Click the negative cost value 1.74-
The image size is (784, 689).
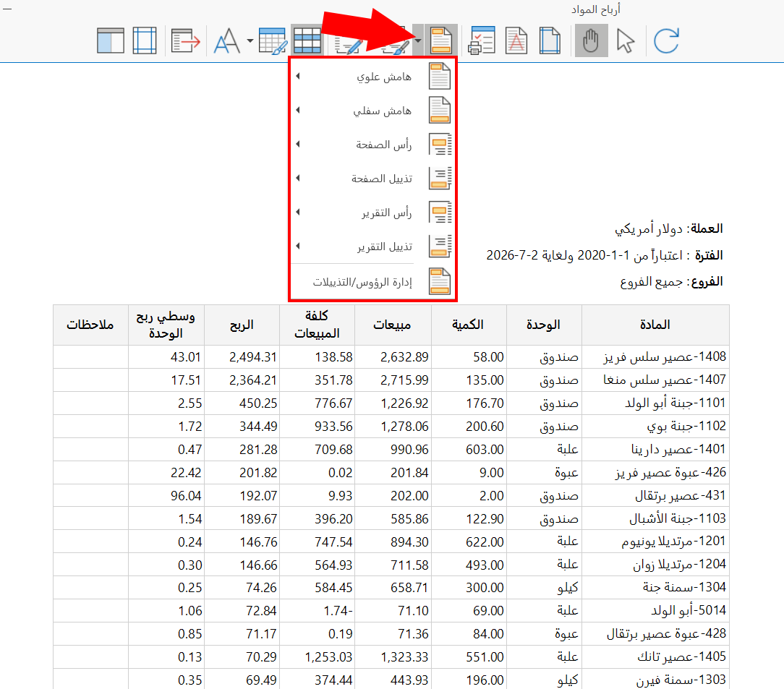pyautogui.click(x=338, y=611)
